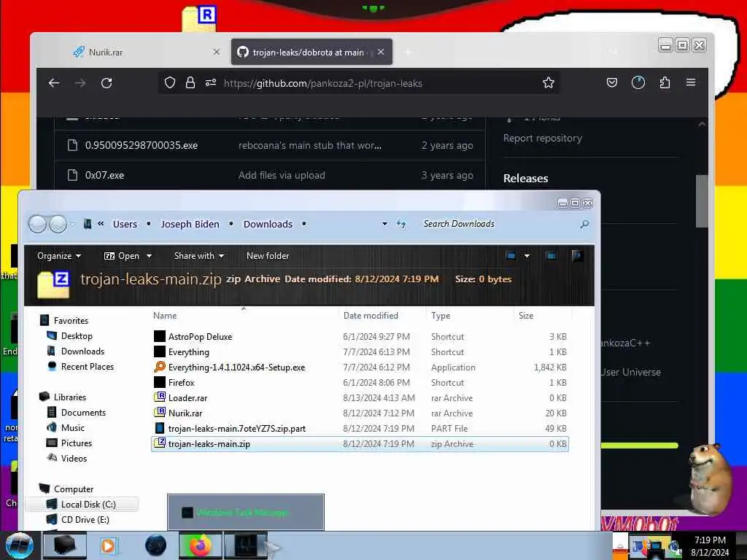Select the Everything shortcut row

tap(360, 352)
